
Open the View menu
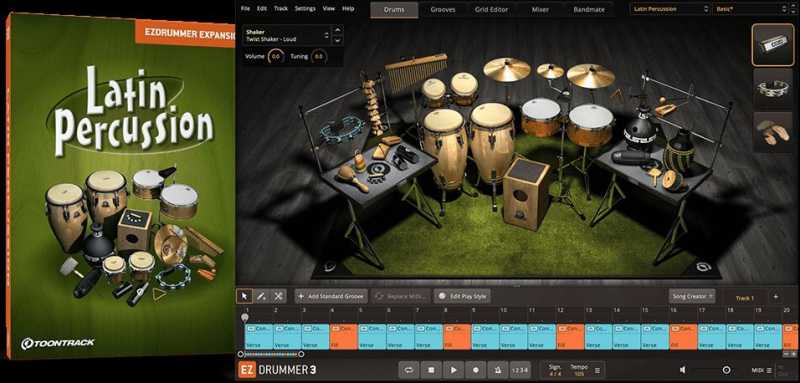tap(329, 9)
